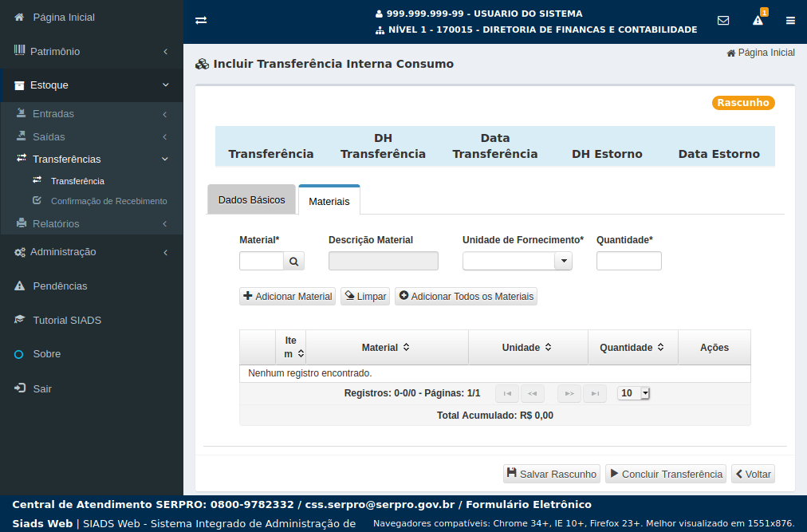Image resolution: width=807 pixels, height=532 pixels.
Task: Go to last page of materials table
Action: click(594, 393)
